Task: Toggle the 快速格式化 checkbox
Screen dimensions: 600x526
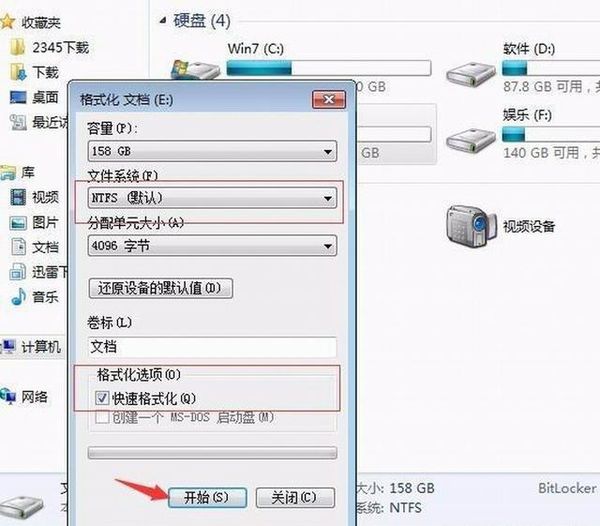Action: (x=102, y=398)
